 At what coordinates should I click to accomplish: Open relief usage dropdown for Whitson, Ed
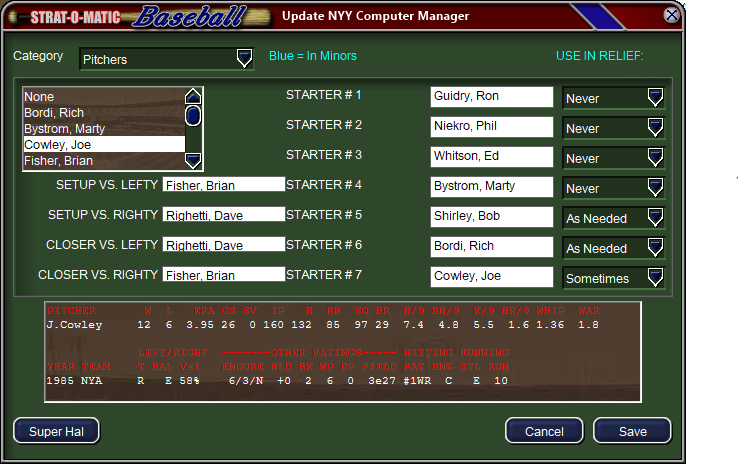pyautogui.click(x=614, y=158)
